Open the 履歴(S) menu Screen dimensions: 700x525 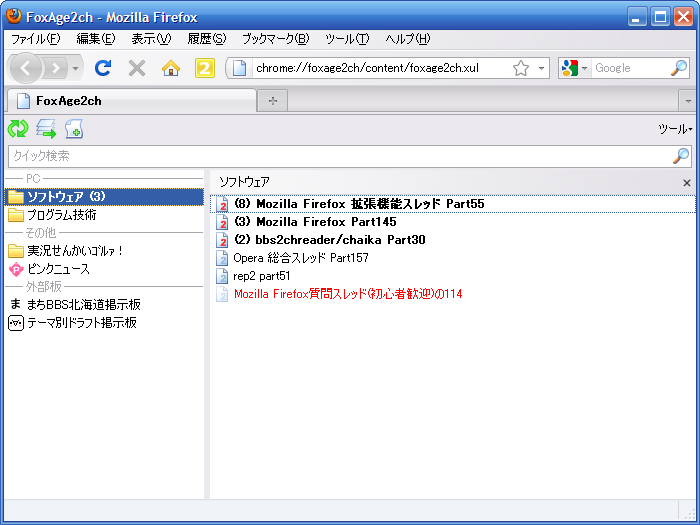click(207, 39)
